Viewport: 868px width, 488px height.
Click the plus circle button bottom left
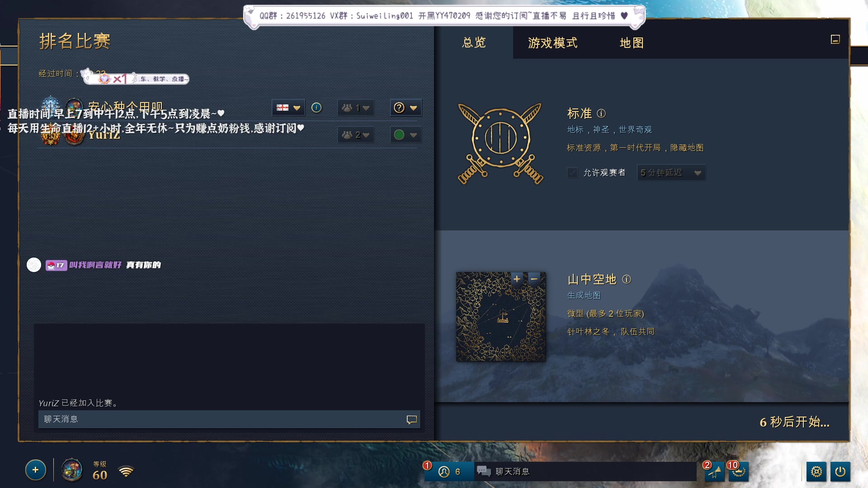click(35, 470)
